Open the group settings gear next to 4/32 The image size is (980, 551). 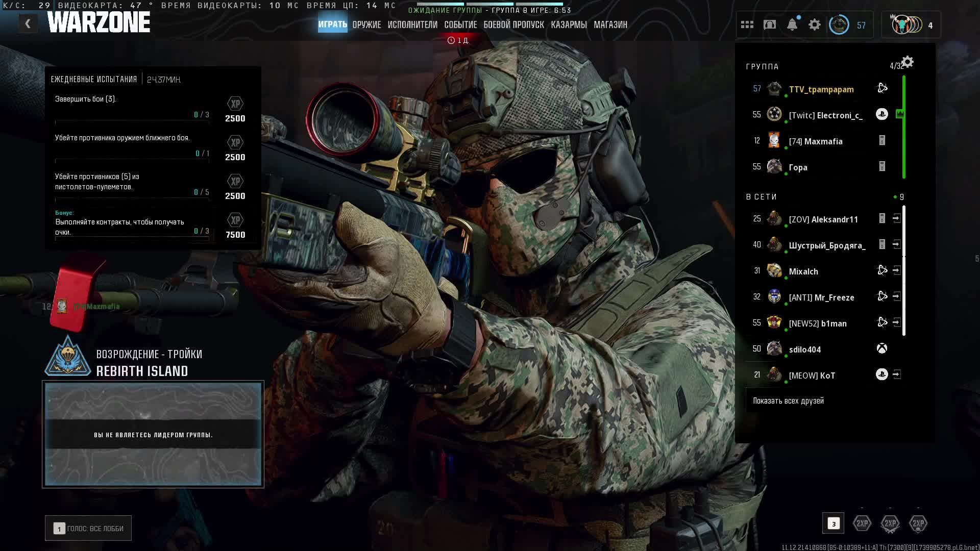(908, 62)
